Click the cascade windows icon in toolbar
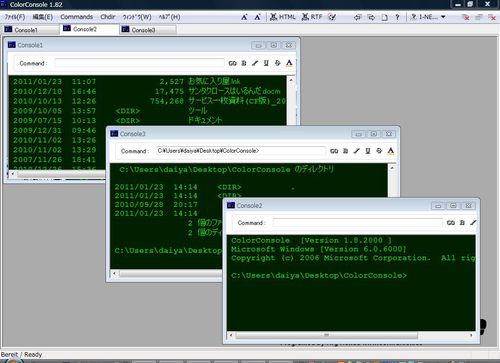500x363 pixels. [x=479, y=17]
